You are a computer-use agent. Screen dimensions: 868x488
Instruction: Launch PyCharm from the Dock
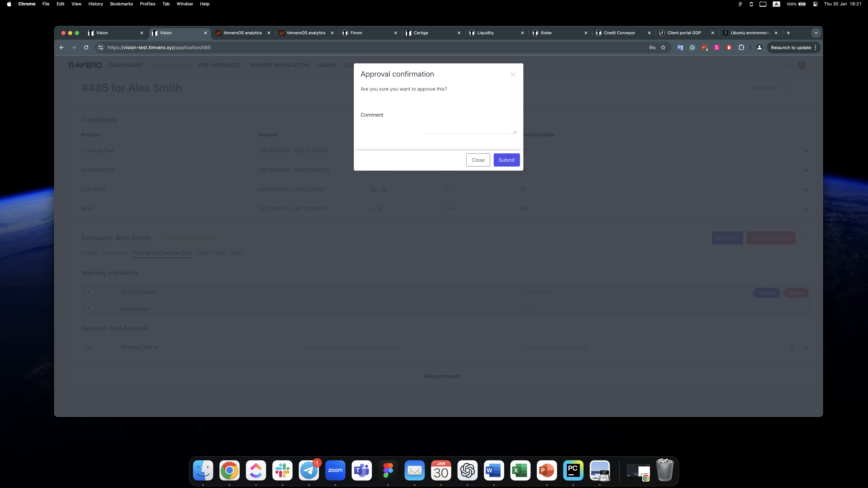pos(574,471)
